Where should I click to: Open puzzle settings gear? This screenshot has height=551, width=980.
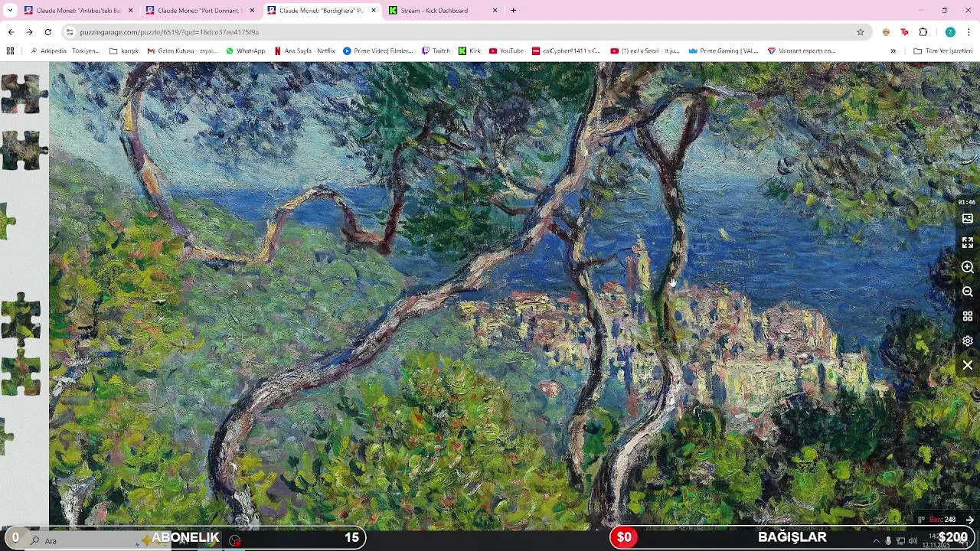[x=968, y=341]
